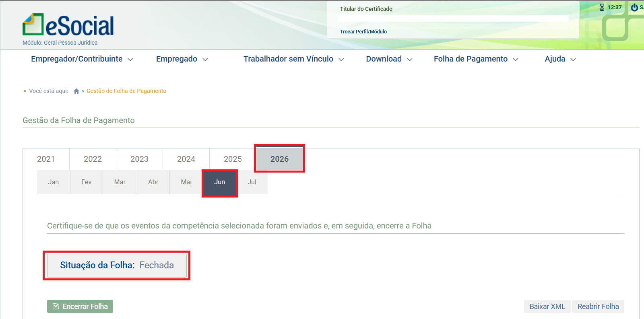The height and width of the screenshot is (319, 644).
Task: Select the 2023 year tab
Action: click(x=139, y=159)
